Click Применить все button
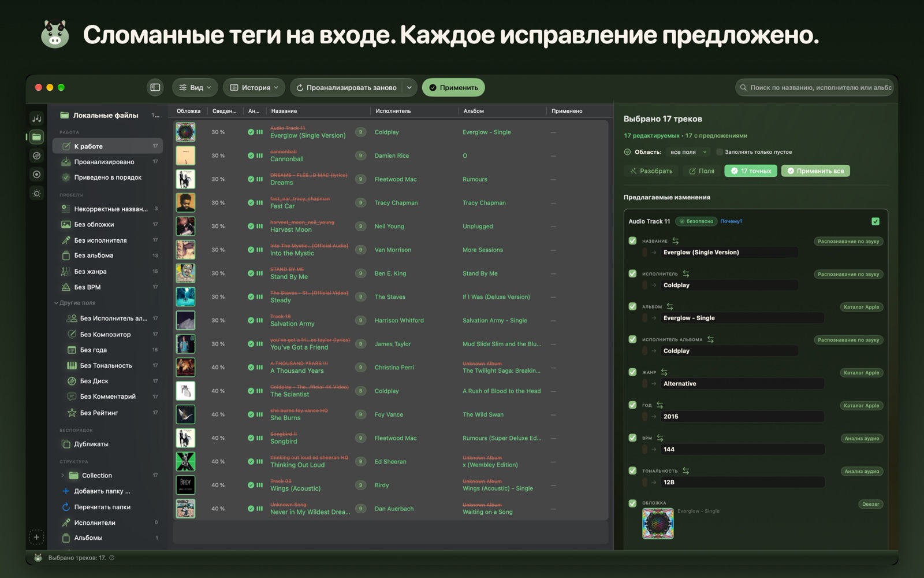Screen dimensions: 924x578 [x=815, y=171]
